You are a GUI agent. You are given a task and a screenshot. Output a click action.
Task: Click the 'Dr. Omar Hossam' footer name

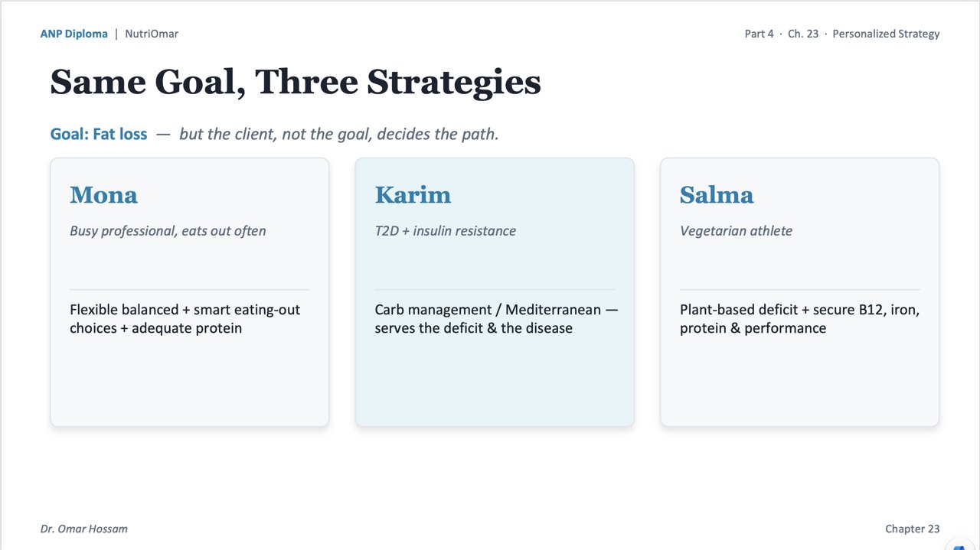(84, 529)
